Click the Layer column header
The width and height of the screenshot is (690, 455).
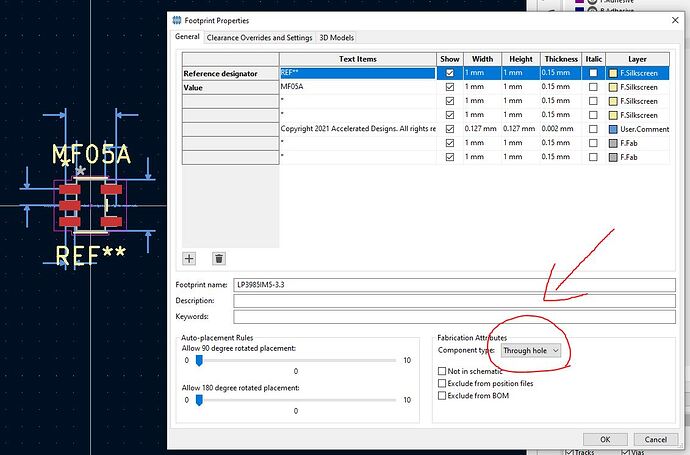click(x=638, y=59)
